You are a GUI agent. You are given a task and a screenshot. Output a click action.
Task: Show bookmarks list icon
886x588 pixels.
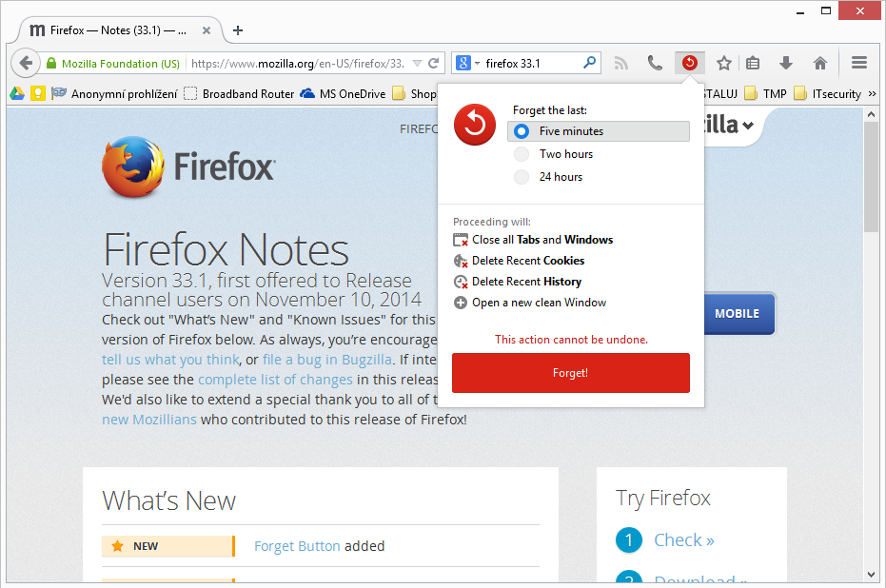coord(753,63)
